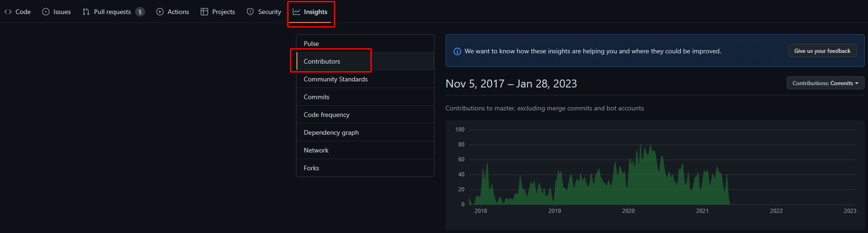This screenshot has height=233, width=868.
Task: Click the Pull requests branch icon
Action: coord(86,12)
